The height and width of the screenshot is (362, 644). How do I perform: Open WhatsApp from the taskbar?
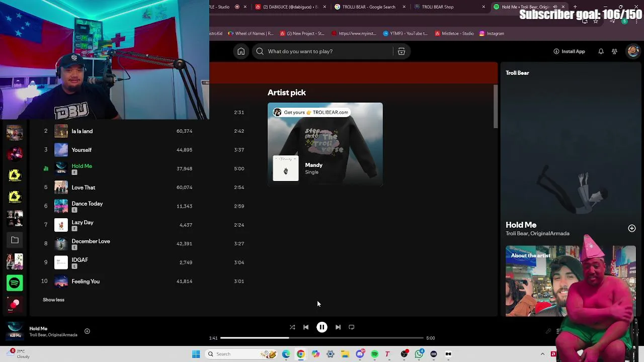[419, 354]
